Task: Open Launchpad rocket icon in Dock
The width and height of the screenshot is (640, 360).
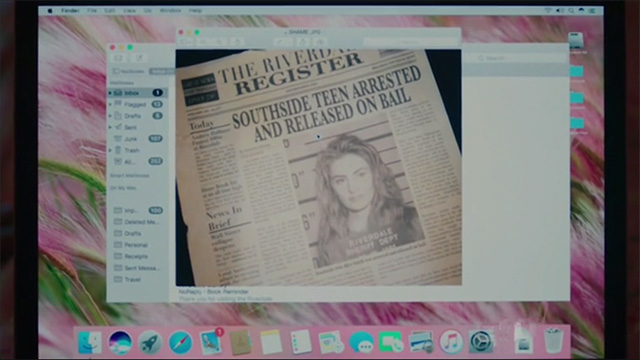Action: pyautogui.click(x=150, y=342)
